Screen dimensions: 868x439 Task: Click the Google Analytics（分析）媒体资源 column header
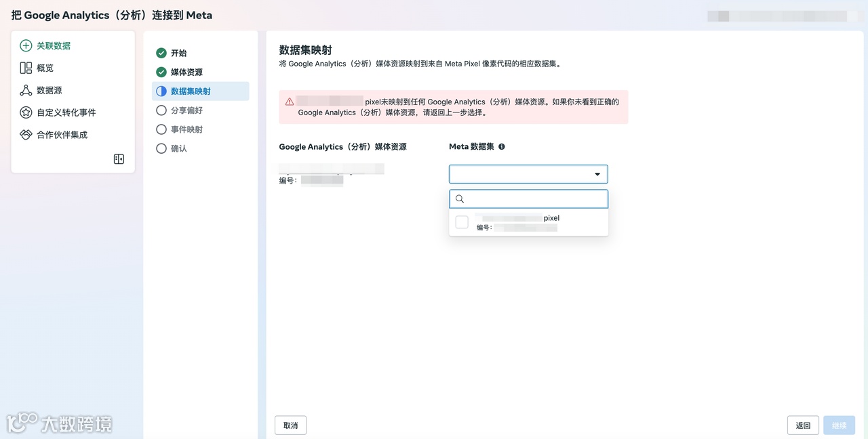343,146
